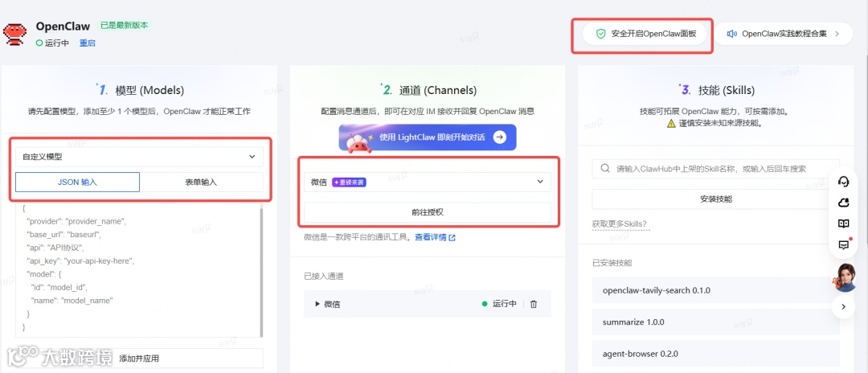
Task: Click the 安装技能 button
Action: tap(716, 199)
